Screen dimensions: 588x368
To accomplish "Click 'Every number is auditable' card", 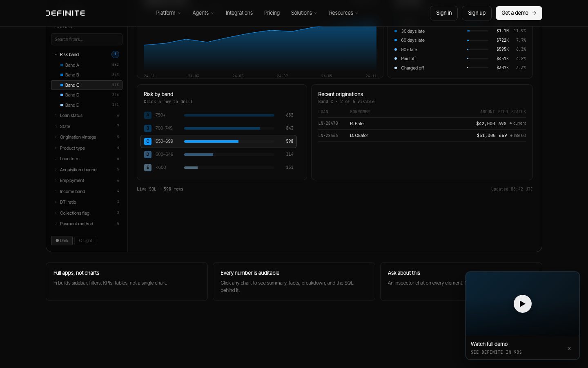I will [294, 281].
